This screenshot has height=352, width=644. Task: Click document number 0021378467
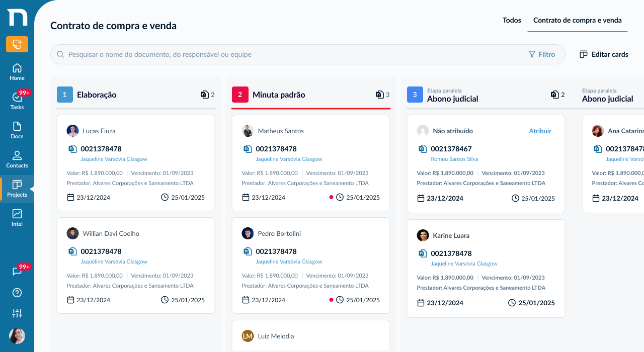pyautogui.click(x=451, y=149)
